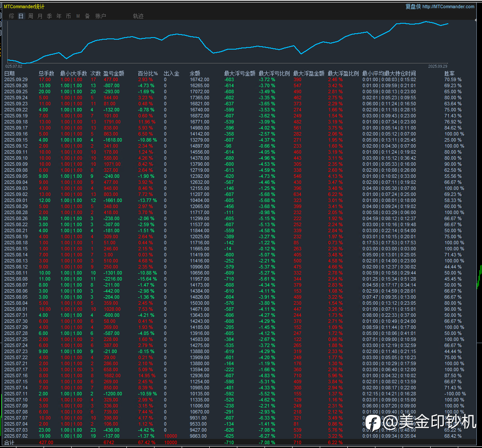Click the 胜率 win rate header
Image resolution: width=482 pixels, height=448 pixels.
point(450,74)
